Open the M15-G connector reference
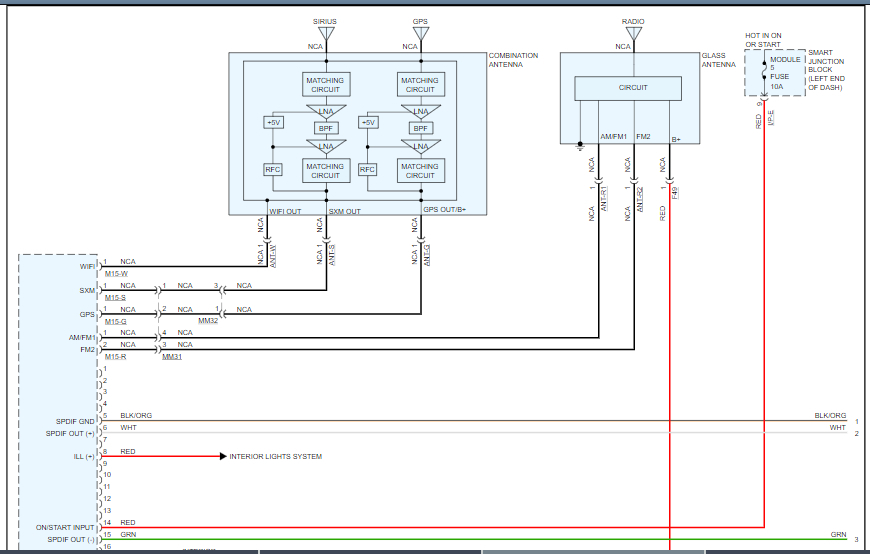 [115, 321]
